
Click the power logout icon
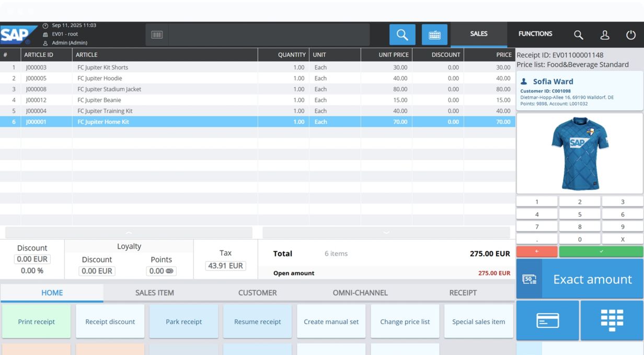pos(631,34)
